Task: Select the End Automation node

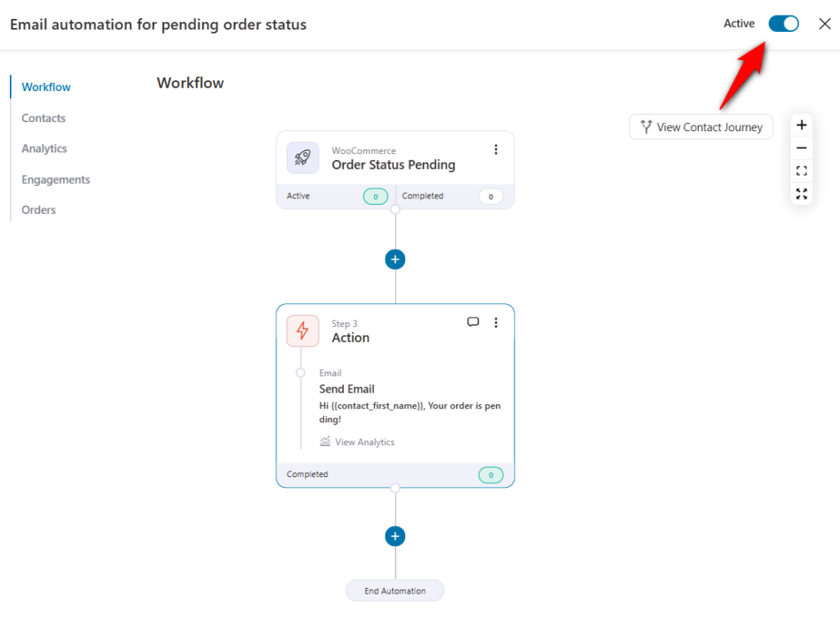Action: 395,589
